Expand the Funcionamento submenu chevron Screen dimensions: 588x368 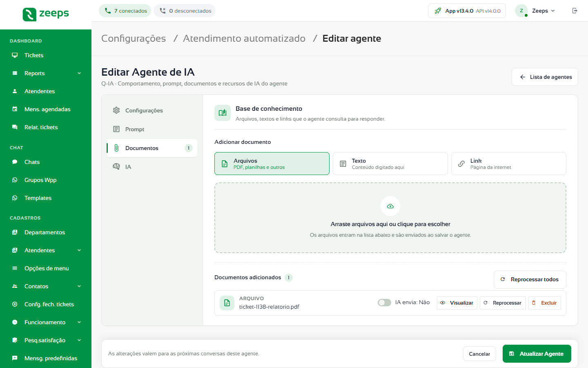79,322
